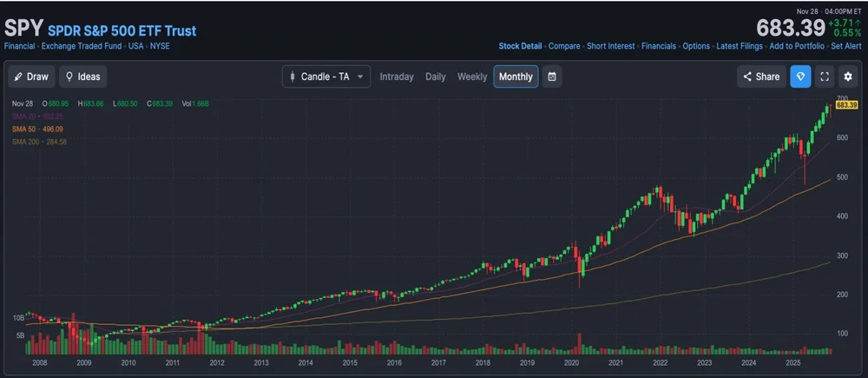
Task: Switch to the Intraday timeframe
Action: click(397, 76)
